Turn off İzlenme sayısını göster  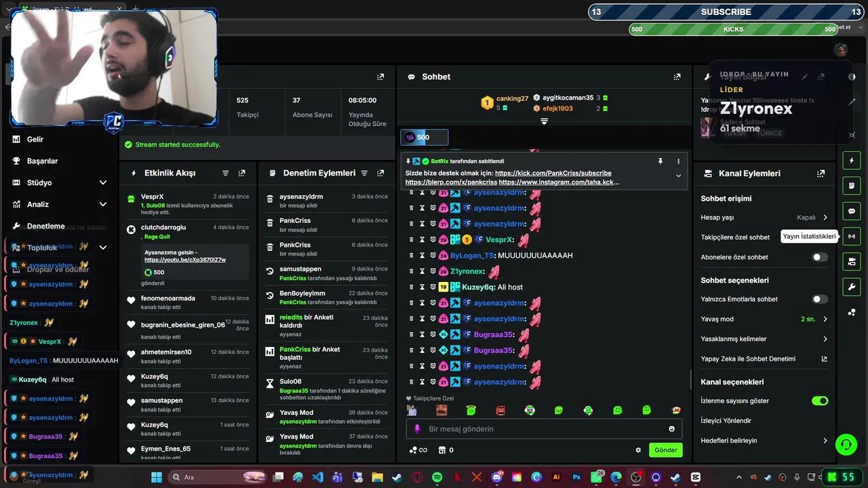(820, 401)
